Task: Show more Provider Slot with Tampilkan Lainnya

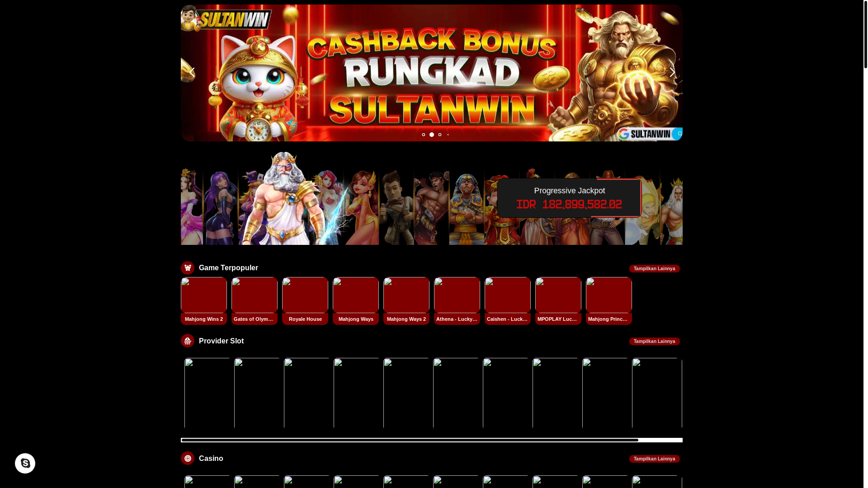Action: (x=654, y=341)
